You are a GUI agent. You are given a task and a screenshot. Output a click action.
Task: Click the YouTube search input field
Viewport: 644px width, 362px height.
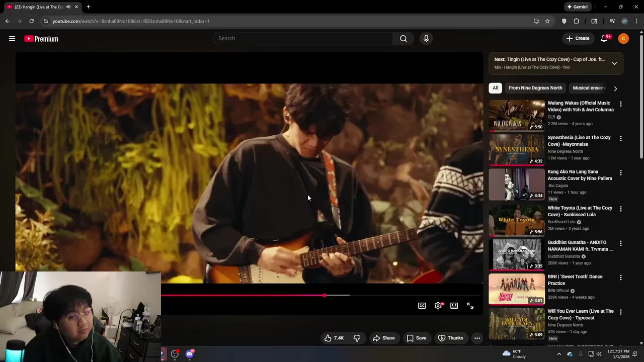[303, 39]
